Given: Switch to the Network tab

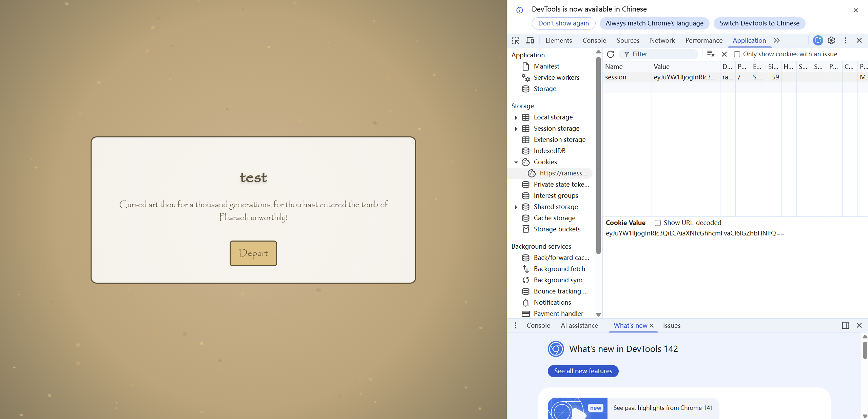Looking at the screenshot, I should point(662,40).
